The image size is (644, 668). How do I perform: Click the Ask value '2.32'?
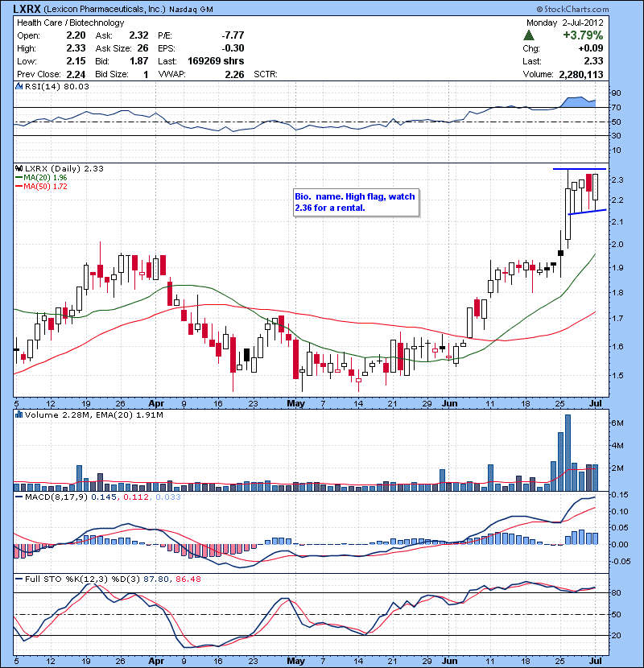point(139,35)
